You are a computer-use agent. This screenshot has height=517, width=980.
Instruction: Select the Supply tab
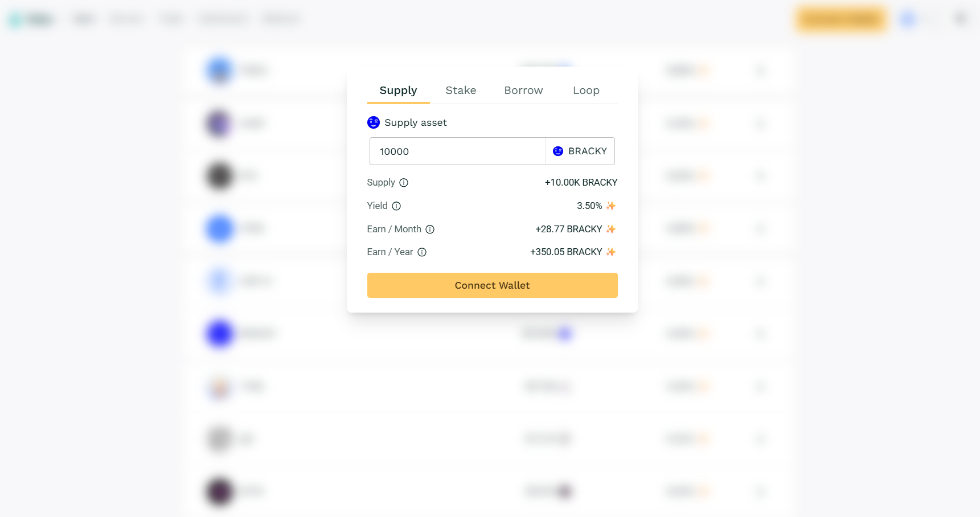pos(398,91)
